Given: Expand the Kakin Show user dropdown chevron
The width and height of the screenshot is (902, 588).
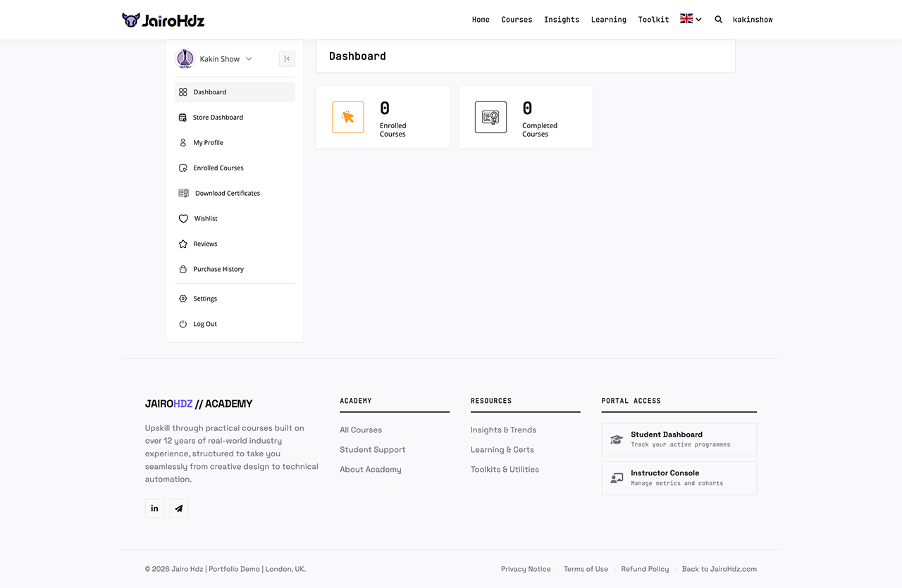Looking at the screenshot, I should pyautogui.click(x=249, y=59).
